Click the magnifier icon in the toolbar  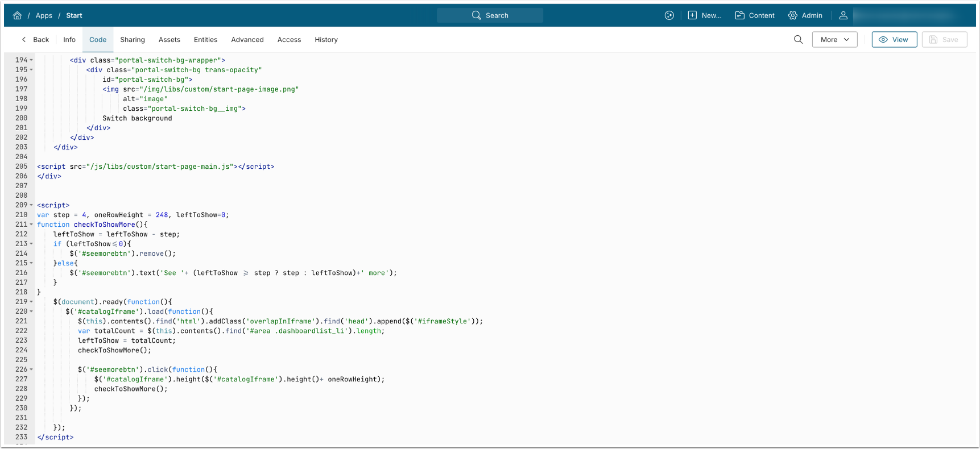click(798, 39)
